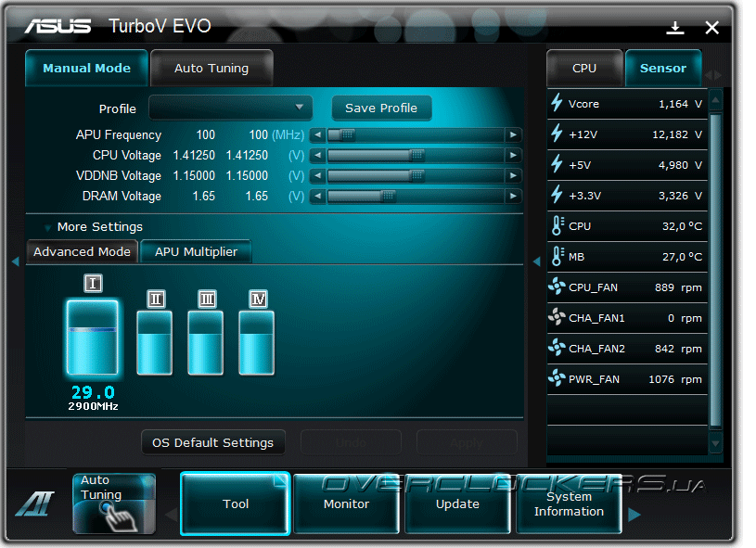Select the APU Multiplier tab
The height and width of the screenshot is (548, 756).
(197, 251)
